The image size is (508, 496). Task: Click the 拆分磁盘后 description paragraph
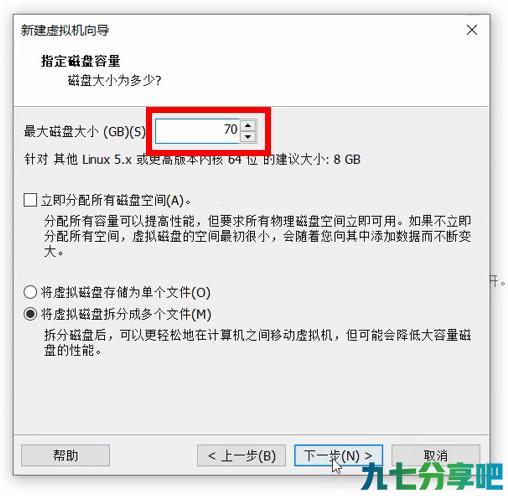coord(257,342)
